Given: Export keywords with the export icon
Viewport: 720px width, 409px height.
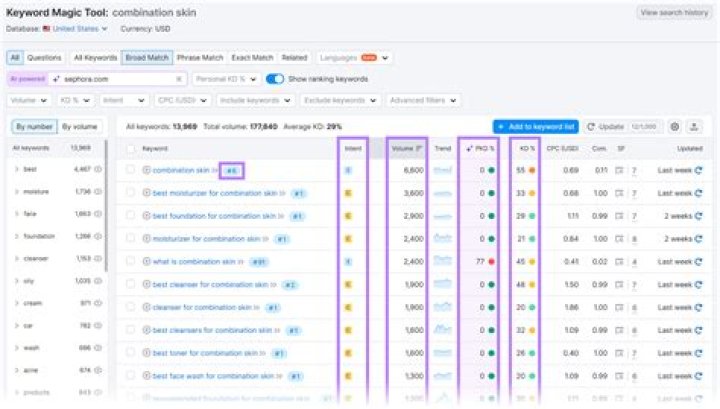Looking at the screenshot, I should click(694, 127).
